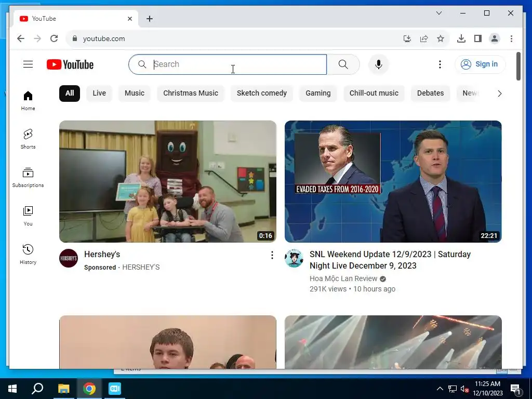Play the Hershey's ad thumbnail
Screen dimensions: 532x399
[168, 181]
